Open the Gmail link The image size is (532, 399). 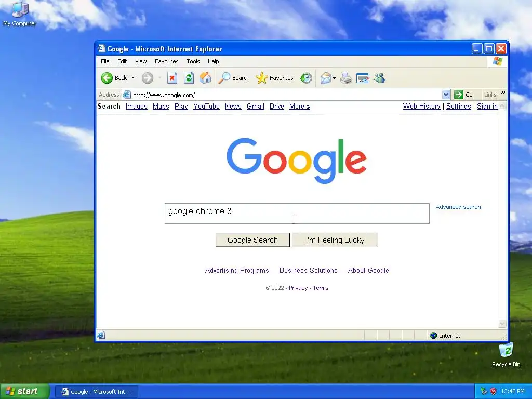tap(256, 106)
